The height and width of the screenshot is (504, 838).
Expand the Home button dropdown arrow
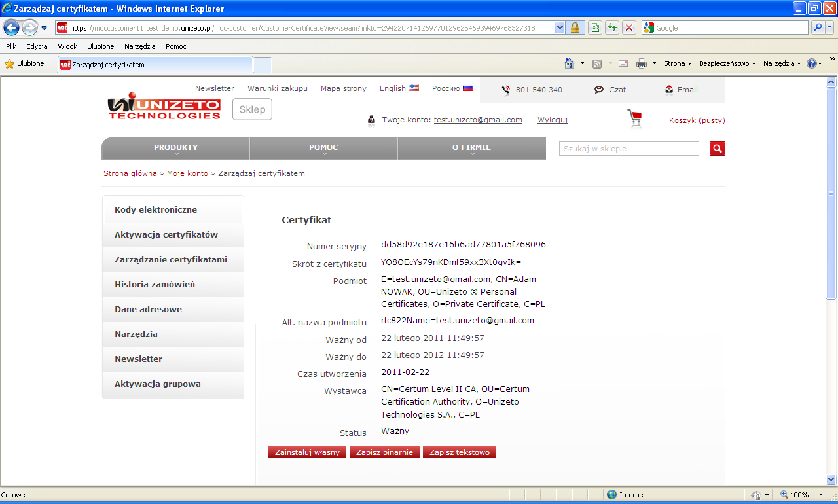click(582, 63)
